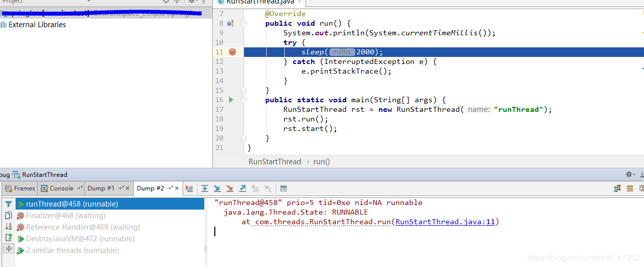Collapse the main method fold on line 16
Viewport: 644px width, 267px height.
(244, 100)
